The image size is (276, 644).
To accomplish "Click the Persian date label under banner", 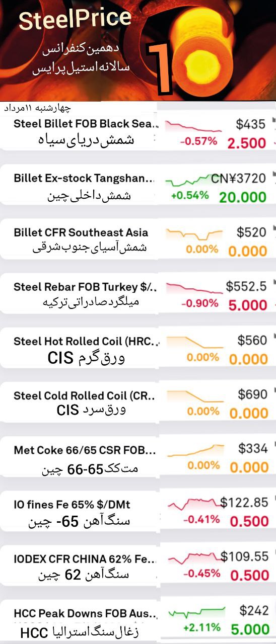I will pos(37,108).
